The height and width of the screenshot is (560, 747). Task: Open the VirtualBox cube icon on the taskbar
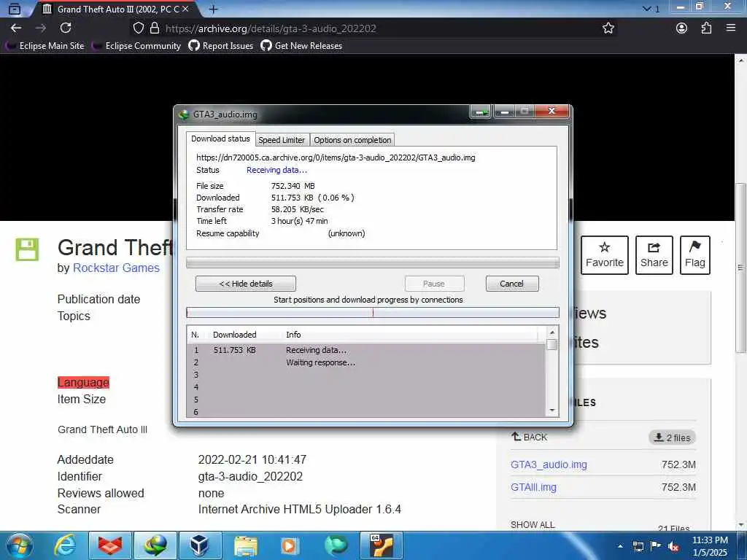click(200, 545)
